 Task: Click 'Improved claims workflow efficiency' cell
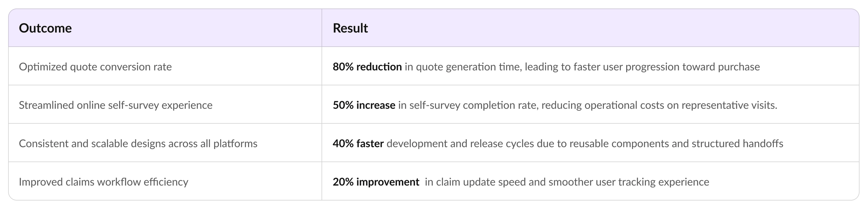(104, 182)
